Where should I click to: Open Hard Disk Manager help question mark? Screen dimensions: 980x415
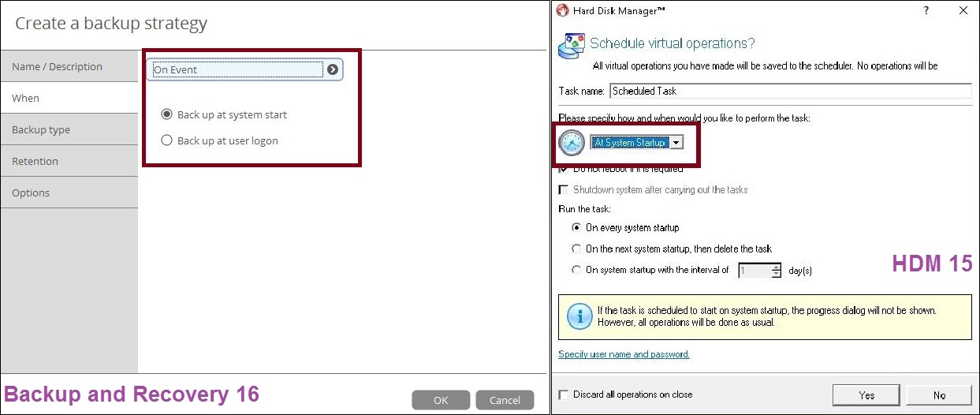click(x=926, y=10)
